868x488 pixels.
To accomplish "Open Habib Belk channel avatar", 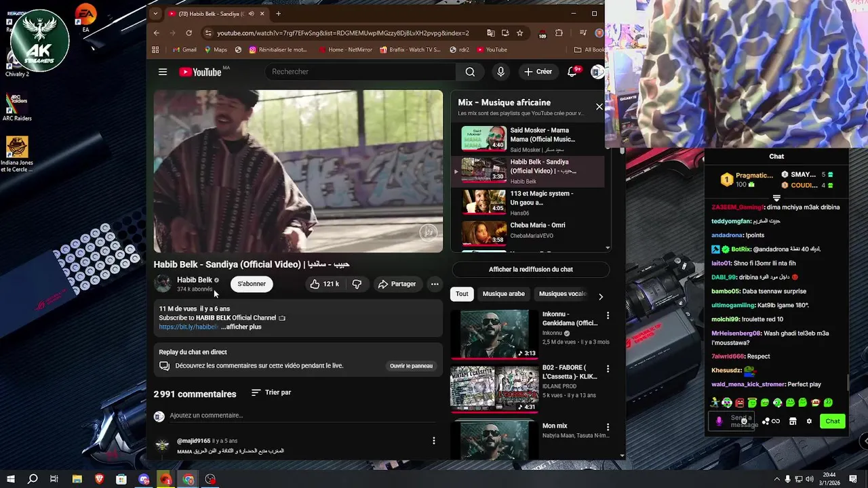I will pyautogui.click(x=163, y=283).
